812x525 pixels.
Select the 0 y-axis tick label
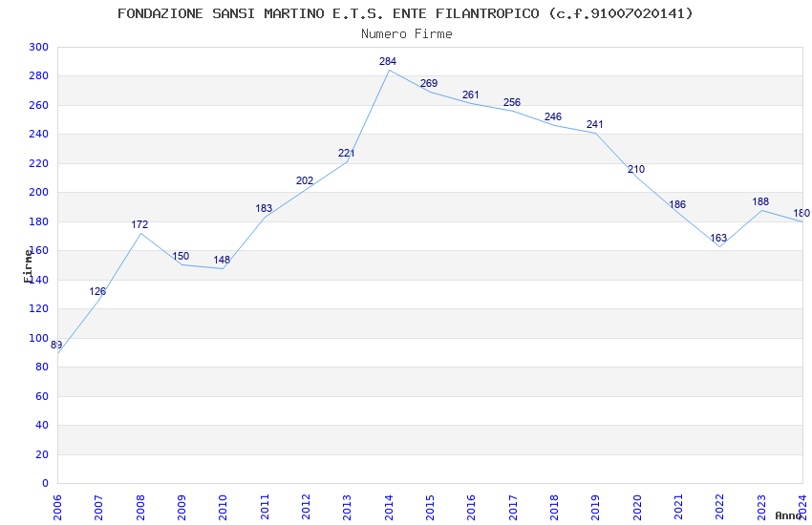click(46, 483)
